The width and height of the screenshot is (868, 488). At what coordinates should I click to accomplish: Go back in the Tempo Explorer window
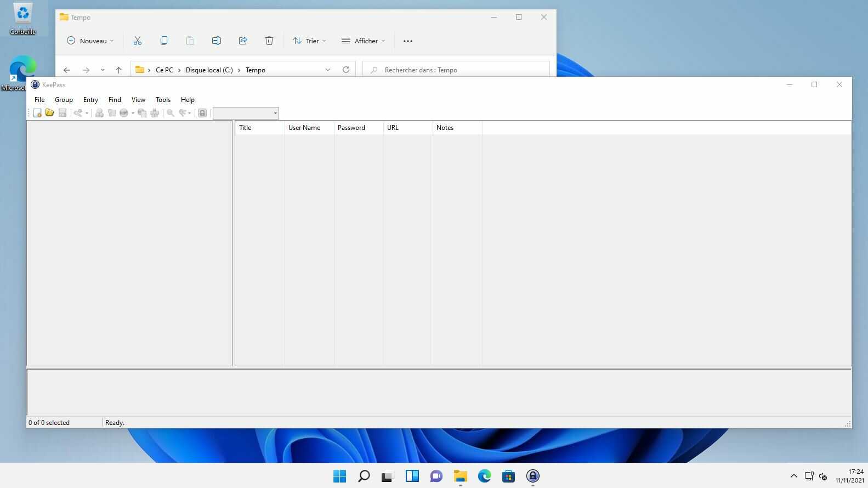click(67, 70)
